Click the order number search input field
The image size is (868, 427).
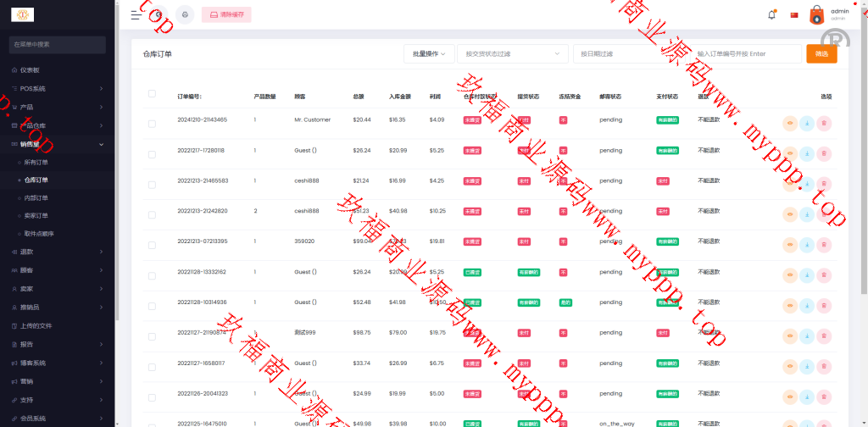[x=746, y=53]
